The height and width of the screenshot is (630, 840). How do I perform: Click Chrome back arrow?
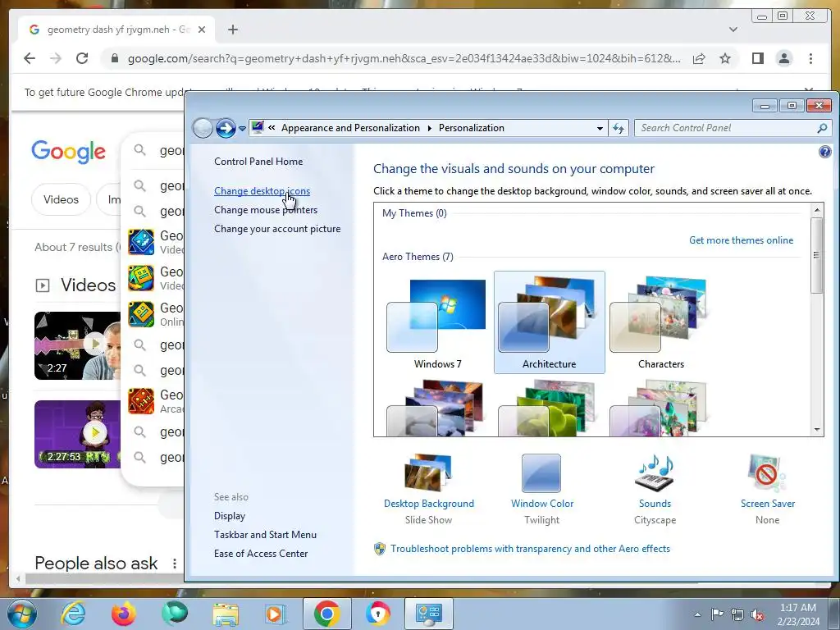coord(30,58)
